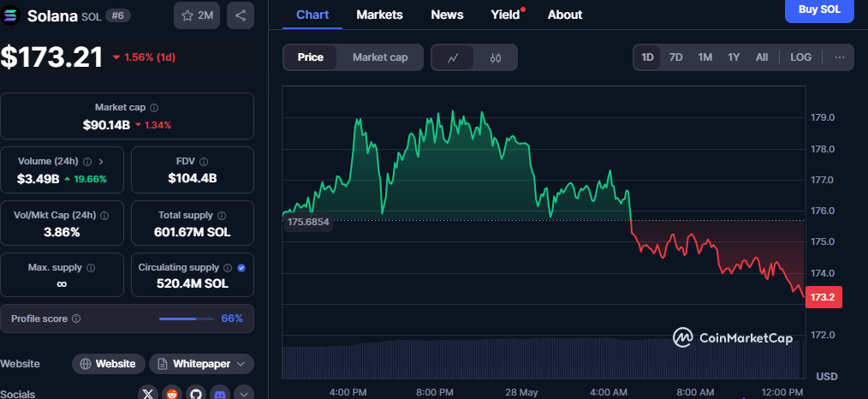Switch to candlestick chart icon

coord(496,57)
